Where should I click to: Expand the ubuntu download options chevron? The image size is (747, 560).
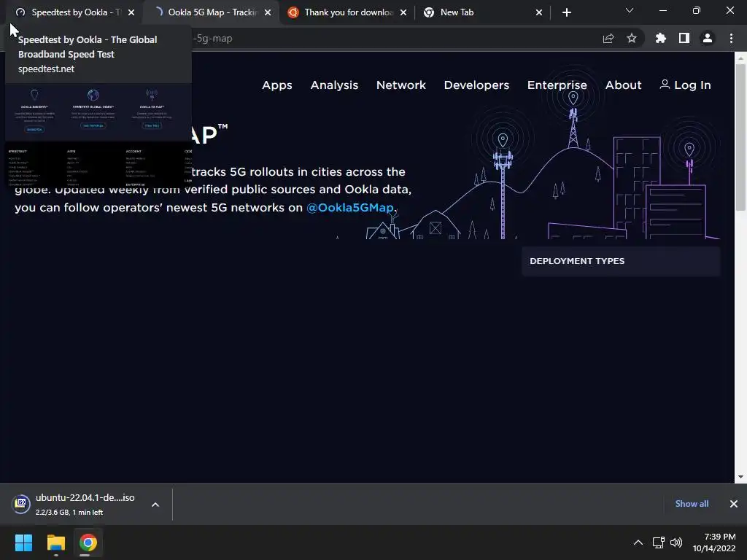[x=155, y=505]
